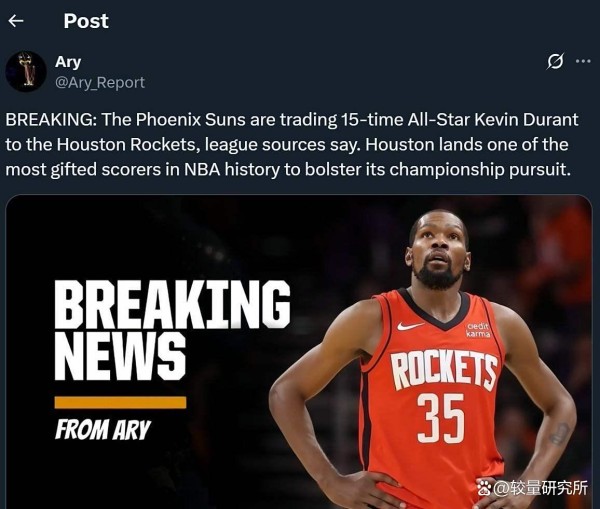Screen dimensions: 600x509
Task: Click the @较量研究所 watermark text
Action: (540, 488)
